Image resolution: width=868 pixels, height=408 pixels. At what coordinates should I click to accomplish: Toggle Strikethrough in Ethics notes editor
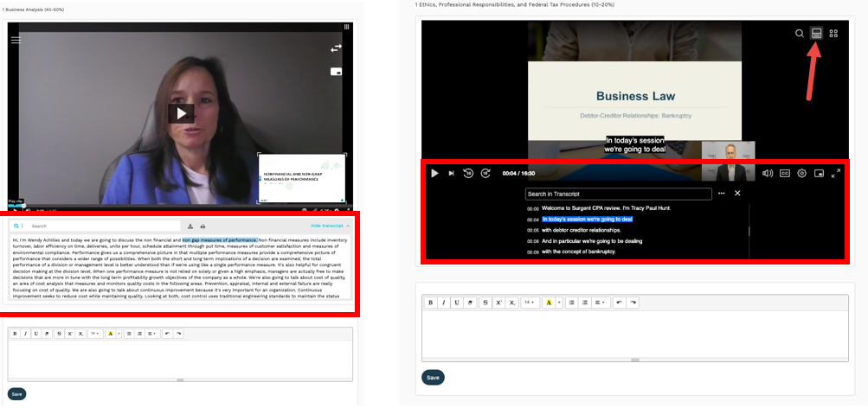pos(485,303)
